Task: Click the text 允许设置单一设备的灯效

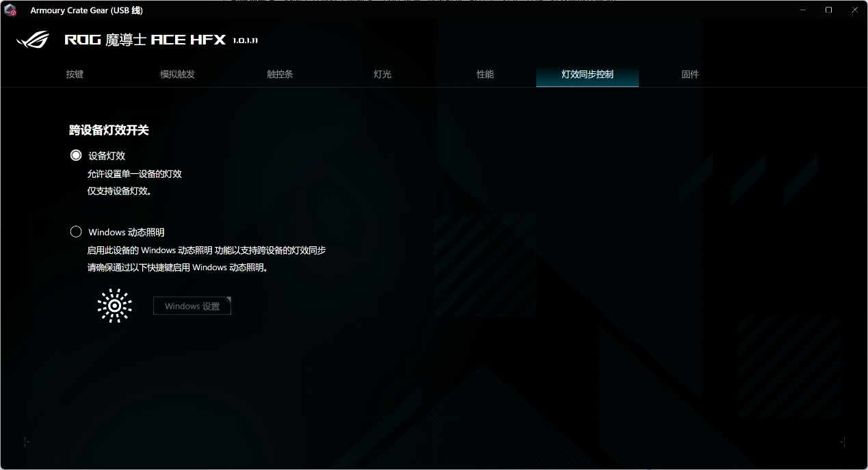Action: pos(134,174)
